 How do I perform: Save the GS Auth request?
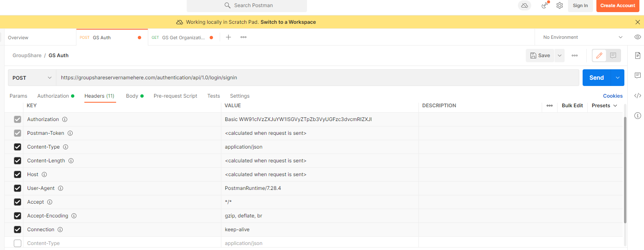540,56
